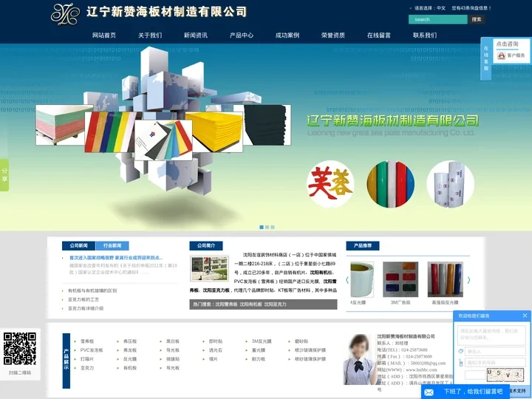Open the 关于我们 menu item
Viewport: 532px width, 399px height.
[x=150, y=35]
